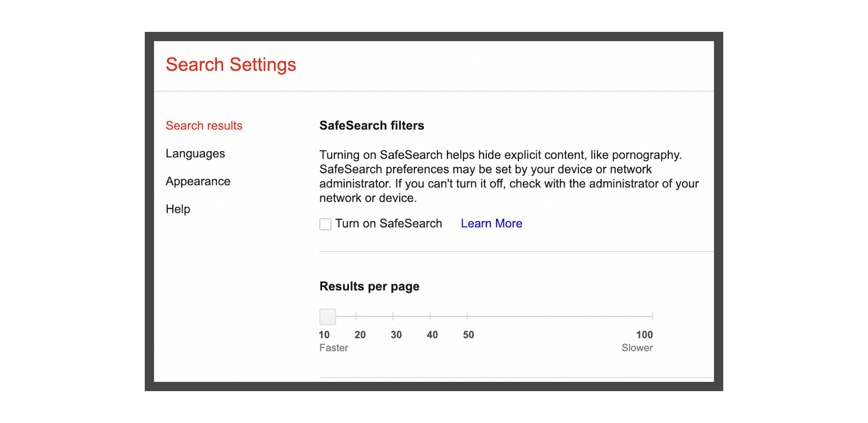Click the Slower label below the slider

coord(637,348)
